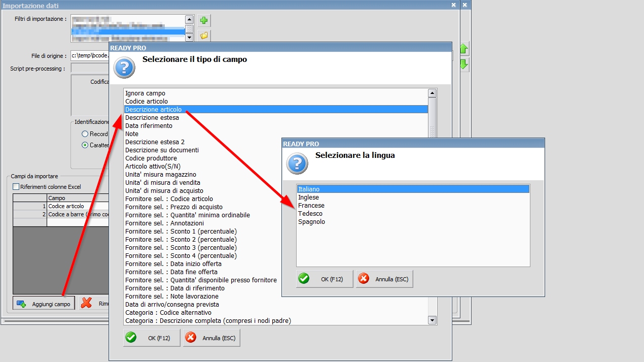Click field list scroll down arrow
The height and width of the screenshot is (362, 644).
[433, 320]
